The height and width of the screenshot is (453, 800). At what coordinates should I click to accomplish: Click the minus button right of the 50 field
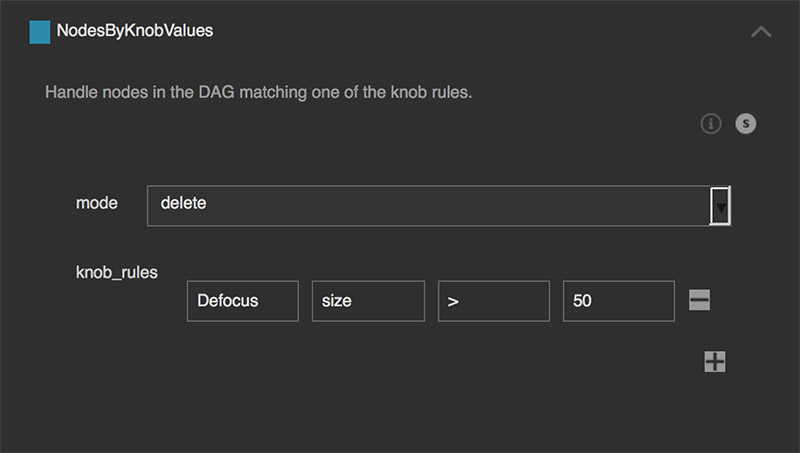(x=700, y=300)
